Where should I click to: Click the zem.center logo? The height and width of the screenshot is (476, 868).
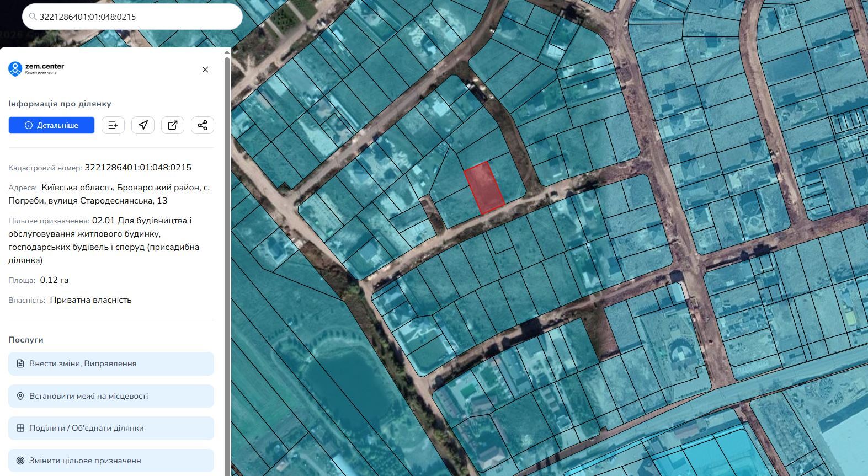click(x=36, y=69)
